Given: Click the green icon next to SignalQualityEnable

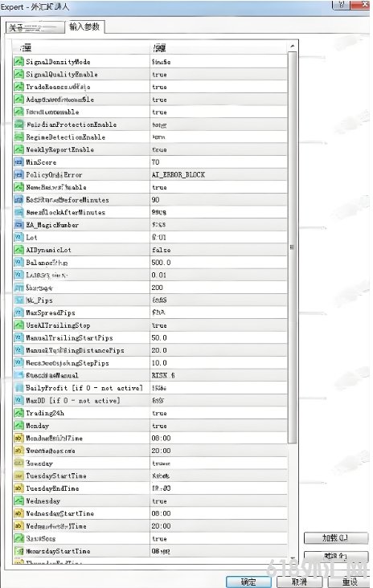Looking at the screenshot, I should (x=18, y=74).
